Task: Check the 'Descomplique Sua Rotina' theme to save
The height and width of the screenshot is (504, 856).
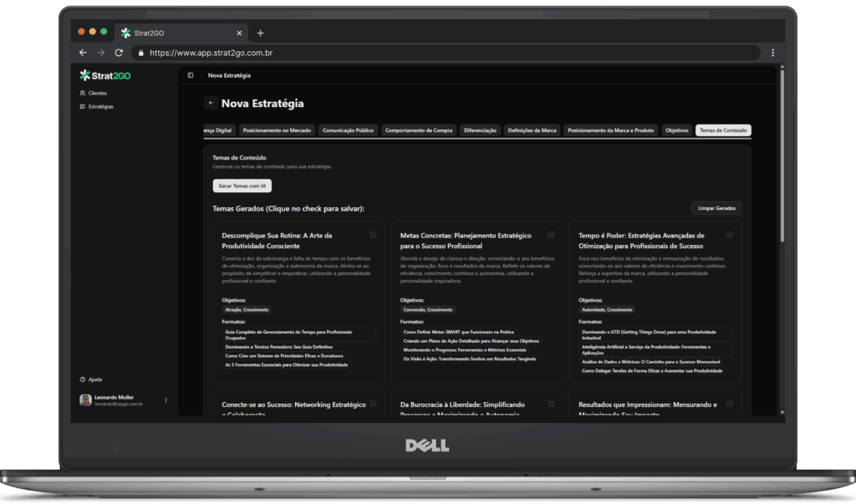Action: [373, 235]
